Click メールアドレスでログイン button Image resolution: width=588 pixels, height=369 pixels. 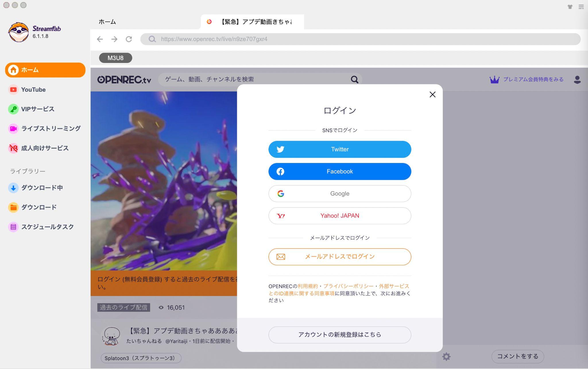[340, 257]
